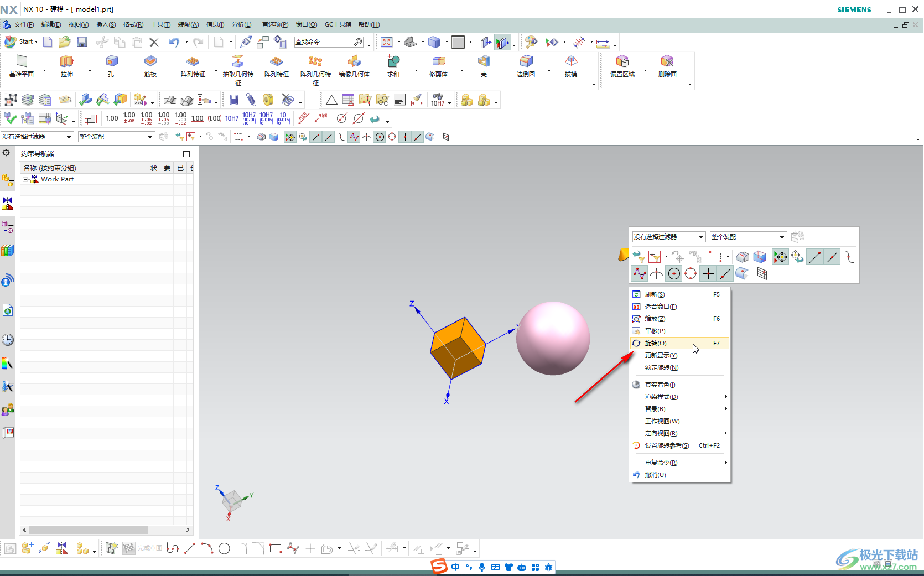This screenshot has height=576, width=924.
Task: Click the sketch line tool in bottom toolbar
Action: [190, 548]
